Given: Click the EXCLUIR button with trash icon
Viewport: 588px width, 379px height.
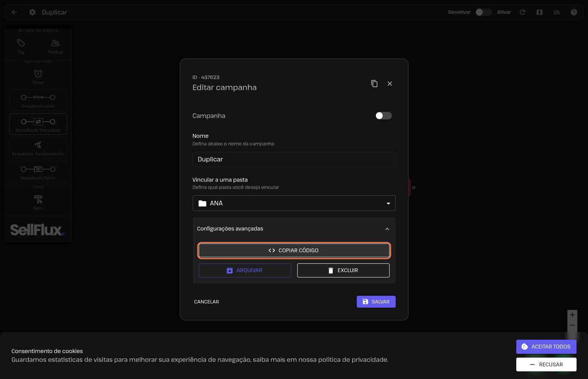Looking at the screenshot, I should tap(343, 270).
